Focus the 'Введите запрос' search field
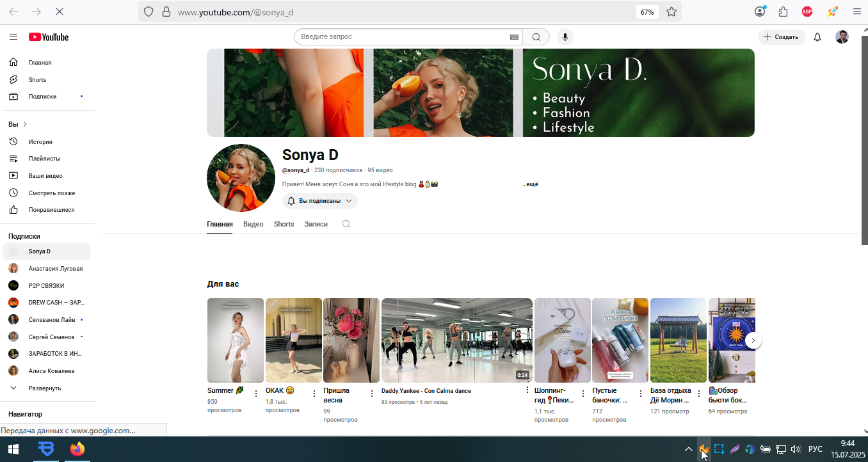The height and width of the screenshot is (462, 868). tap(403, 37)
